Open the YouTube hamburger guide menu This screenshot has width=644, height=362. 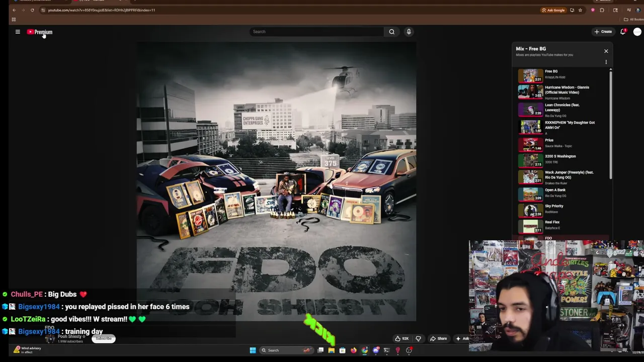(18, 32)
